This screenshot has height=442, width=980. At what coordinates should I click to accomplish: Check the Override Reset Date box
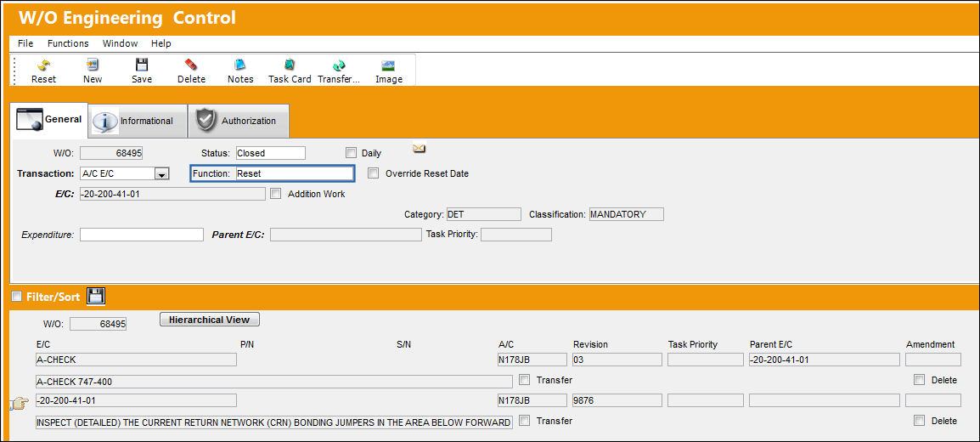pos(373,173)
